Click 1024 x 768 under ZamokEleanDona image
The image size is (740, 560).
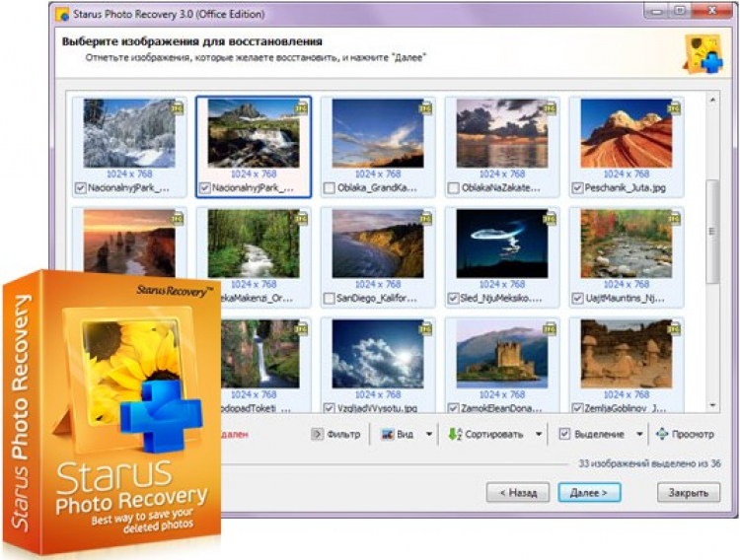(x=502, y=394)
